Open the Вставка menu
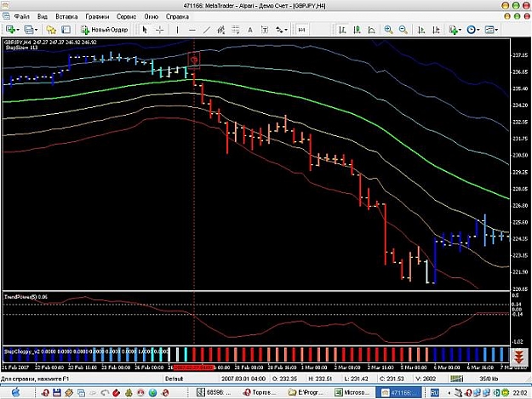 [x=66, y=16]
